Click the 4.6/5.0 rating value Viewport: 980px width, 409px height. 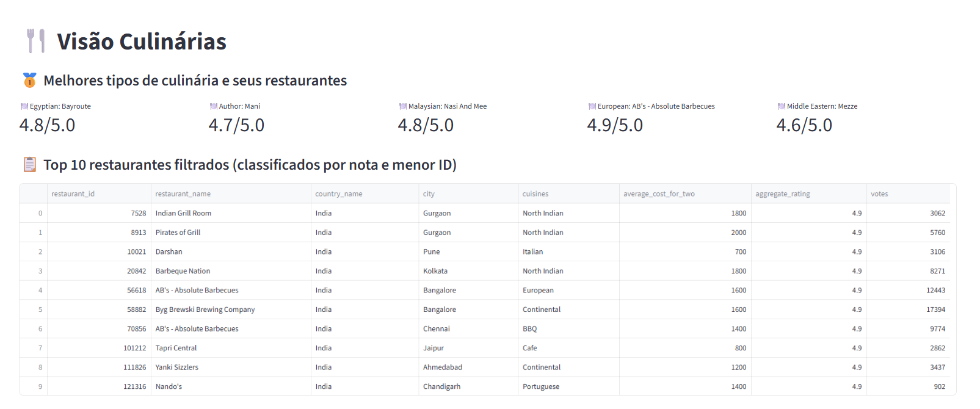tap(805, 125)
